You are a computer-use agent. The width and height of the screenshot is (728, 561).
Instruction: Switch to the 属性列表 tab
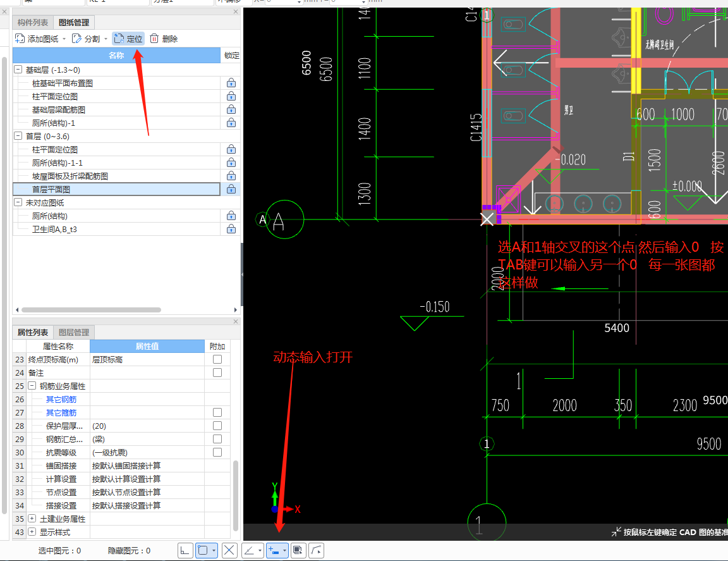(x=33, y=332)
